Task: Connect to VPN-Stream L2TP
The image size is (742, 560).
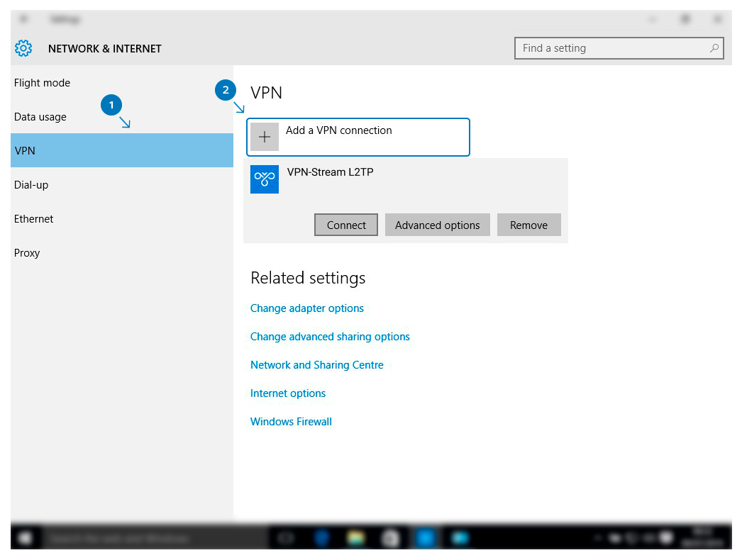Action: [x=346, y=225]
